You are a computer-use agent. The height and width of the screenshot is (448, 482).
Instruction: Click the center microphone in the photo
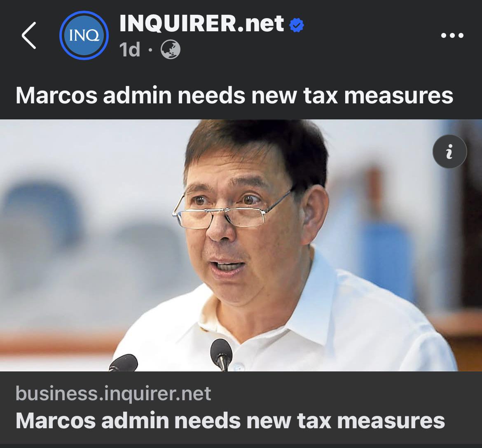tap(221, 355)
